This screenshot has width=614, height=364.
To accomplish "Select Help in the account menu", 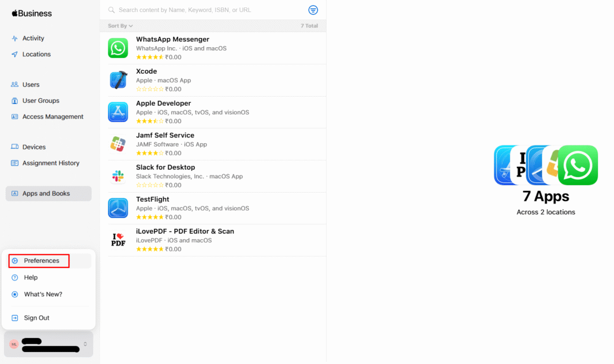I will (30, 278).
